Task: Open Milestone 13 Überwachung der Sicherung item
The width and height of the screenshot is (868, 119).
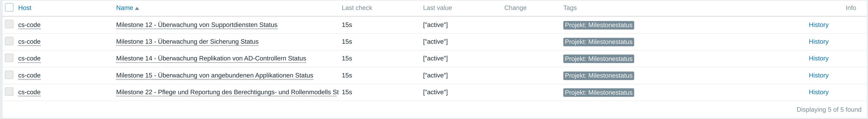Action: pos(187,42)
